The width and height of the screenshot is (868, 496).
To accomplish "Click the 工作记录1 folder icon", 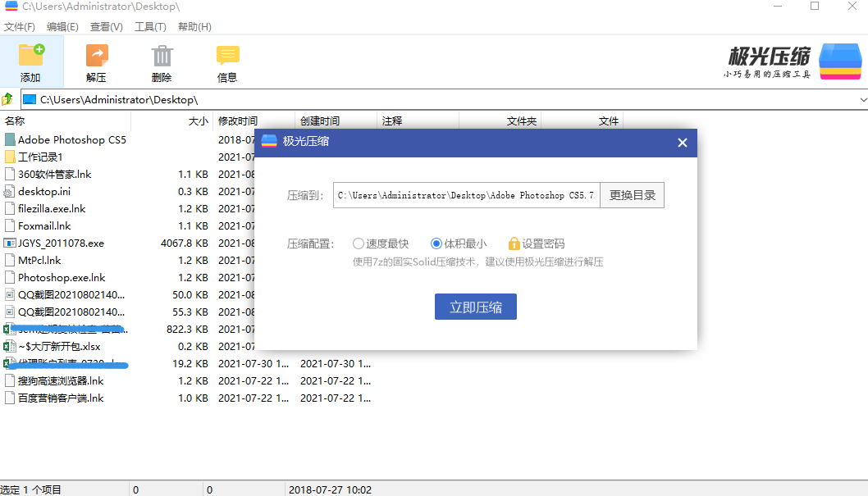I will [x=10, y=157].
